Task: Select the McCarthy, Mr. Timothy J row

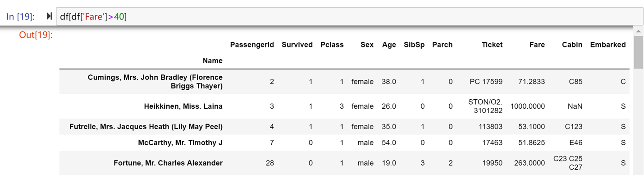Action: (344, 143)
